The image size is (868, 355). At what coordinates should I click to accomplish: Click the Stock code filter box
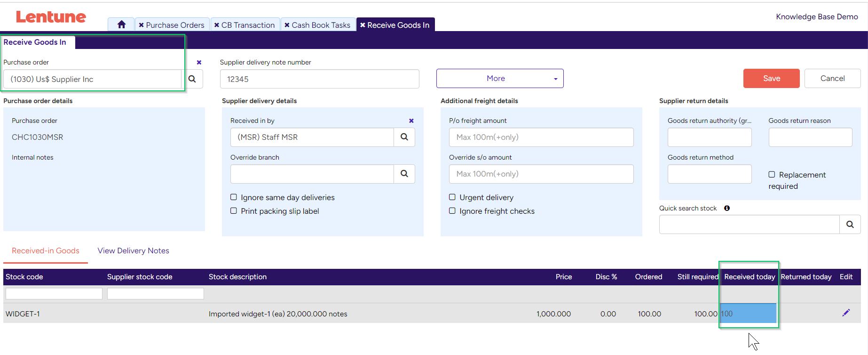pyautogui.click(x=54, y=294)
